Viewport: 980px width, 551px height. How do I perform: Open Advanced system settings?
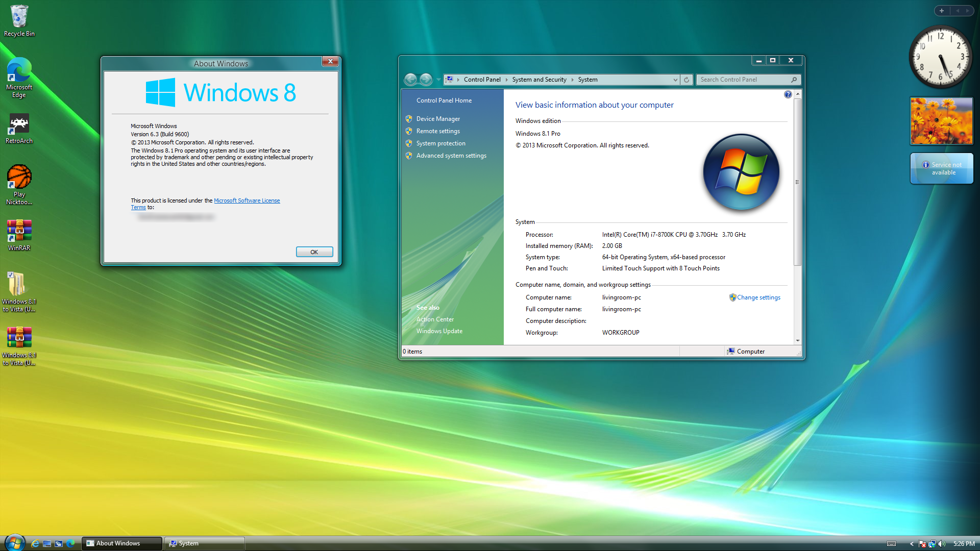click(451, 156)
